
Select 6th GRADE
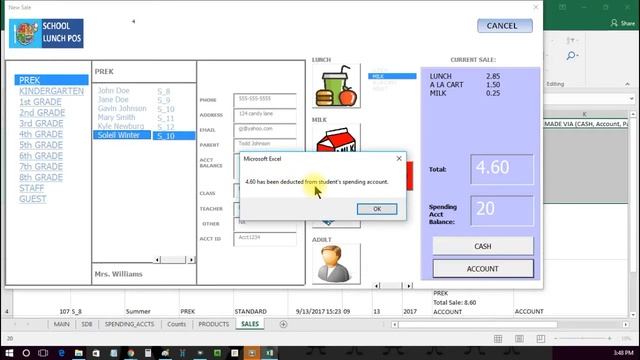click(41, 156)
